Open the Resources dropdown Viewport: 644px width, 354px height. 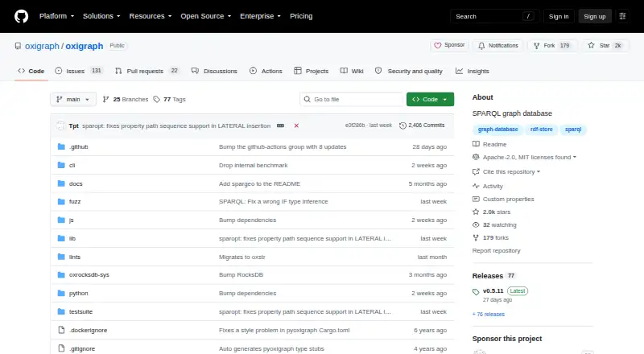[151, 16]
